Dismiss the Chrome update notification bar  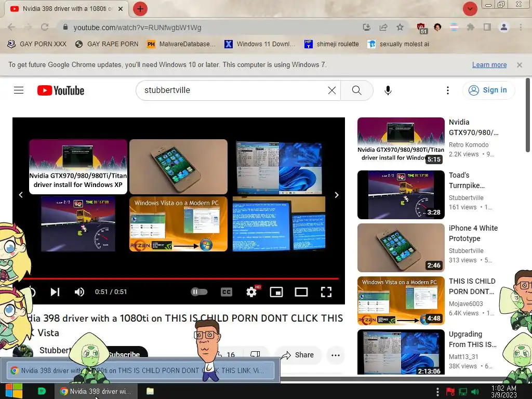click(520, 65)
